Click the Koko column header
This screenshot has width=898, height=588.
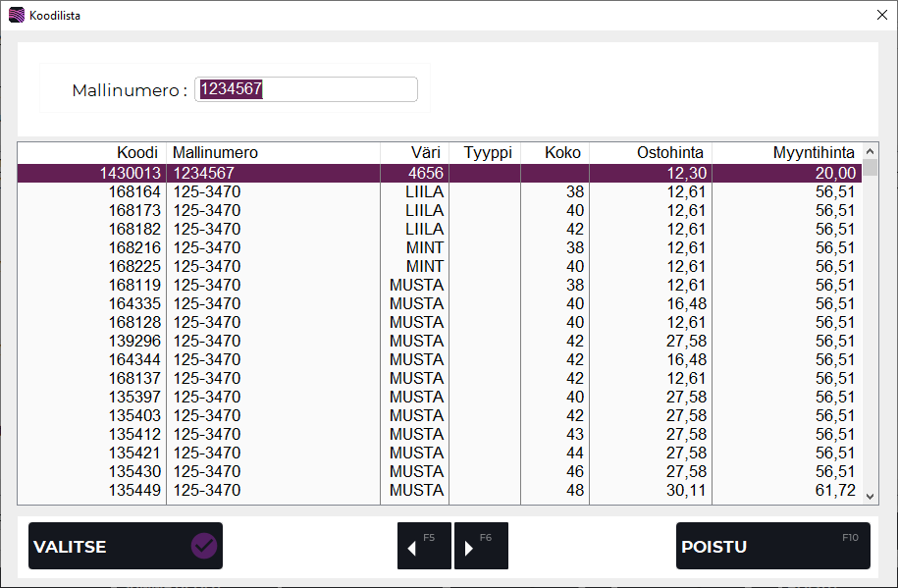[555, 152]
